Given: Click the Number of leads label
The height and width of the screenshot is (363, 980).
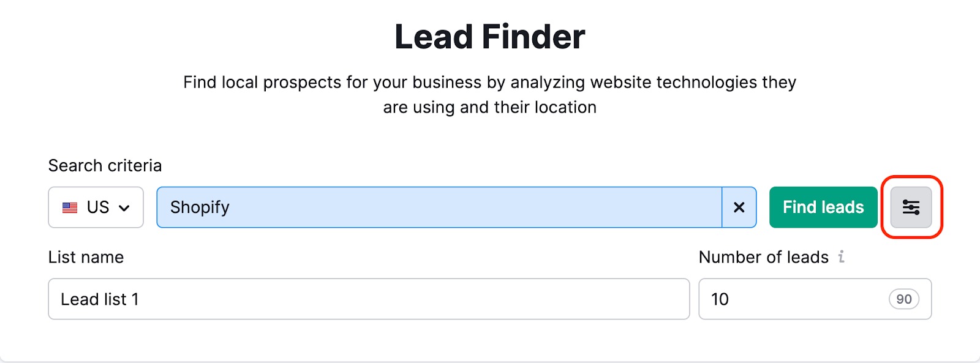Looking at the screenshot, I should tap(763, 257).
